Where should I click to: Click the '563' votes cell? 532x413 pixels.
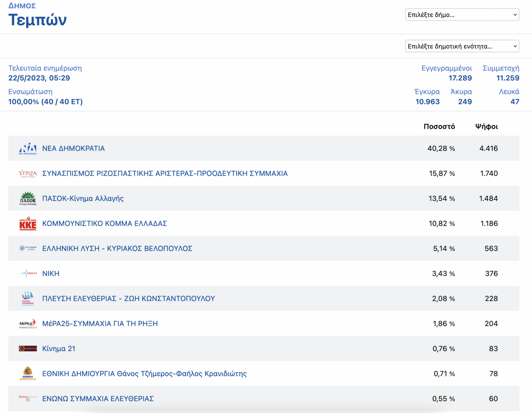tap(491, 248)
